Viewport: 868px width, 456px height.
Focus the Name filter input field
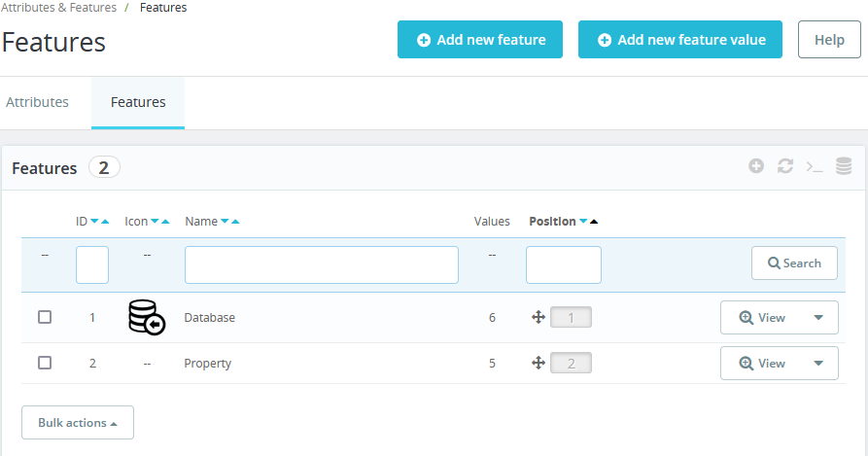[322, 264]
